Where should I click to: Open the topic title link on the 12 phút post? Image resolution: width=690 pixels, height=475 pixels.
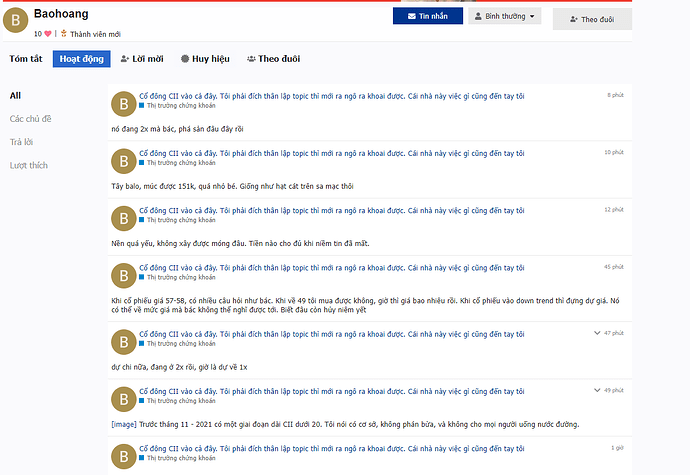tap(332, 210)
